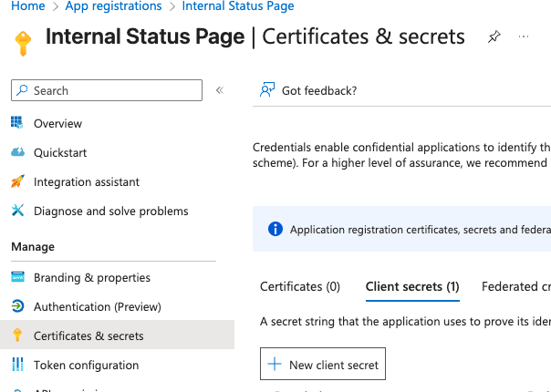This screenshot has width=551, height=392.
Task: Click the Diagnose and solve problems icon
Action: 16,211
